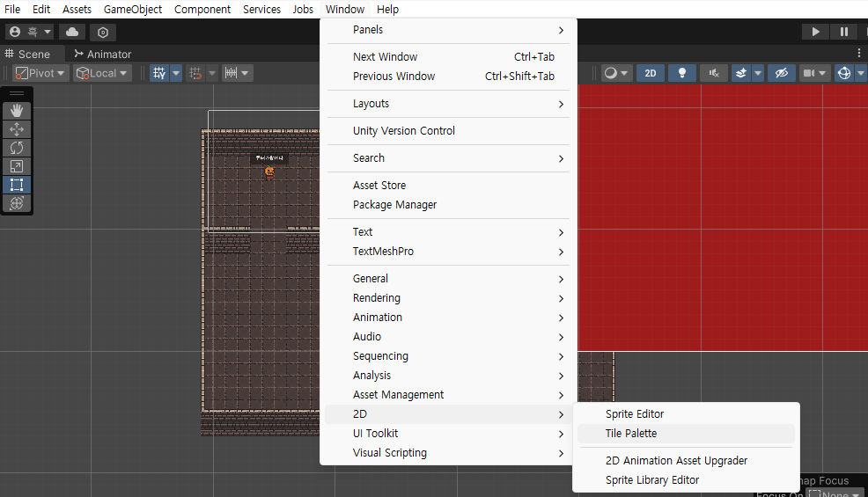Open the cloud services icon
Screen dimensions: 868x497
(x=72, y=32)
